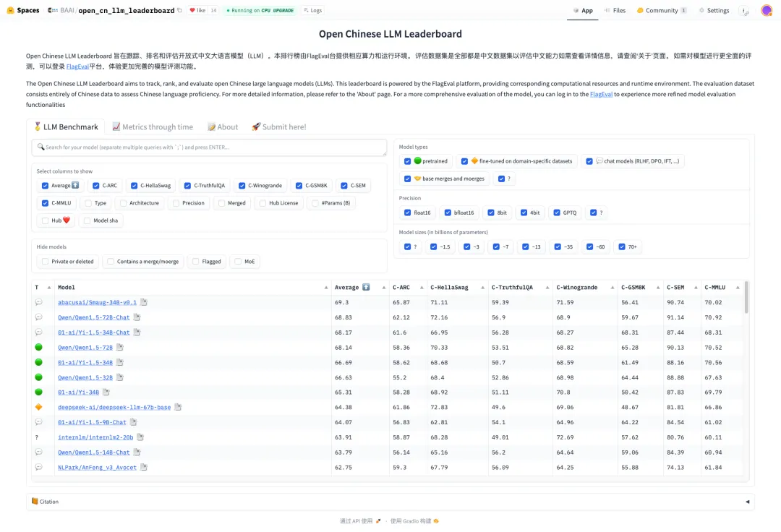This screenshot has width=781, height=532.
Task: Open details document icon for deepseek-llm-67b-base
Action: pyautogui.click(x=178, y=407)
